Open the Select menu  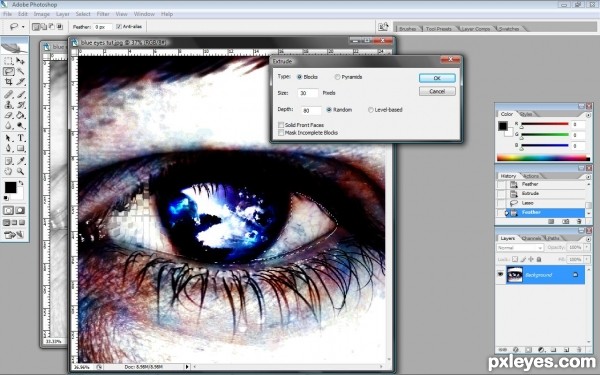(83, 14)
